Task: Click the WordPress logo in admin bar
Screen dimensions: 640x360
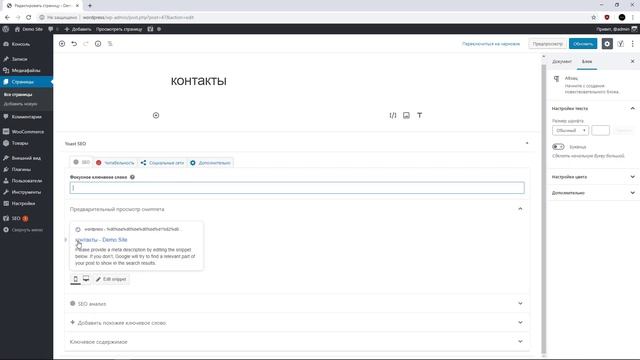Action: point(6,29)
